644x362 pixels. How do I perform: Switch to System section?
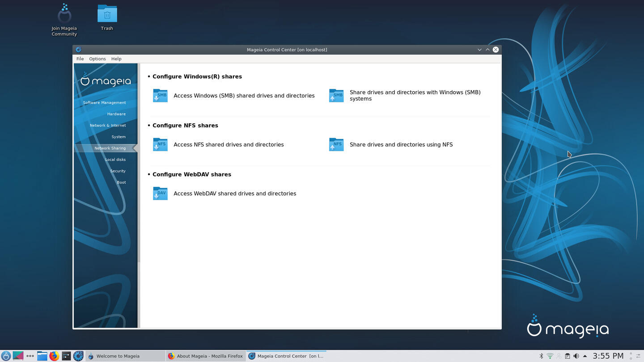pos(119,137)
